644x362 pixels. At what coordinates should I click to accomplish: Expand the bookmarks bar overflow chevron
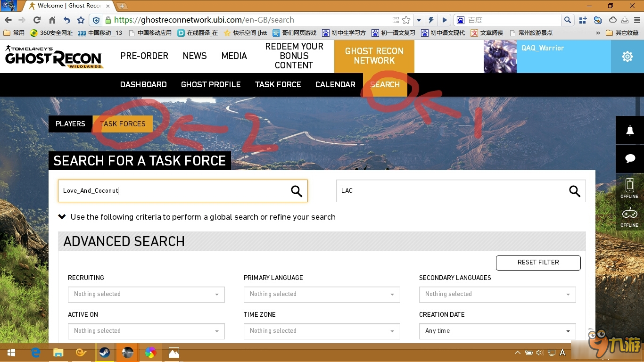point(598,33)
